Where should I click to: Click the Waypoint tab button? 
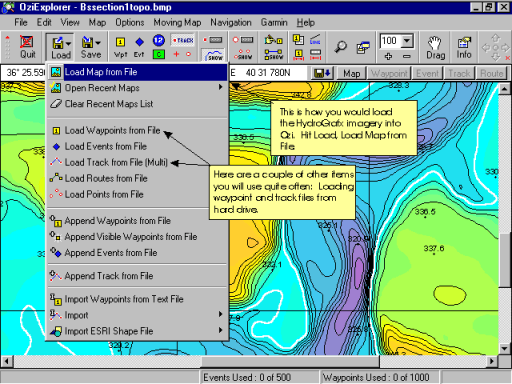click(389, 73)
